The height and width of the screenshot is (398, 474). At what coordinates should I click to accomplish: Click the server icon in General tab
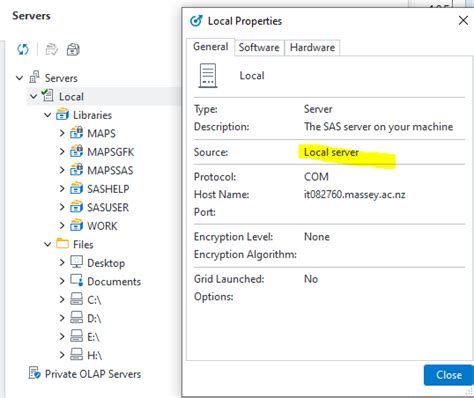pyautogui.click(x=208, y=76)
